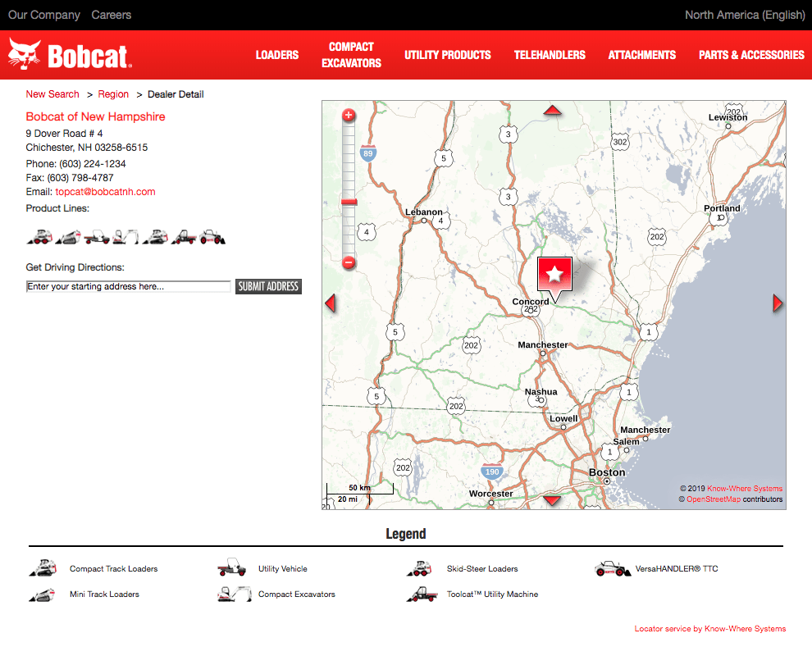Screen dimensions: 812x647
Task: Click the Compact Excavators legend icon
Action: [235, 595]
